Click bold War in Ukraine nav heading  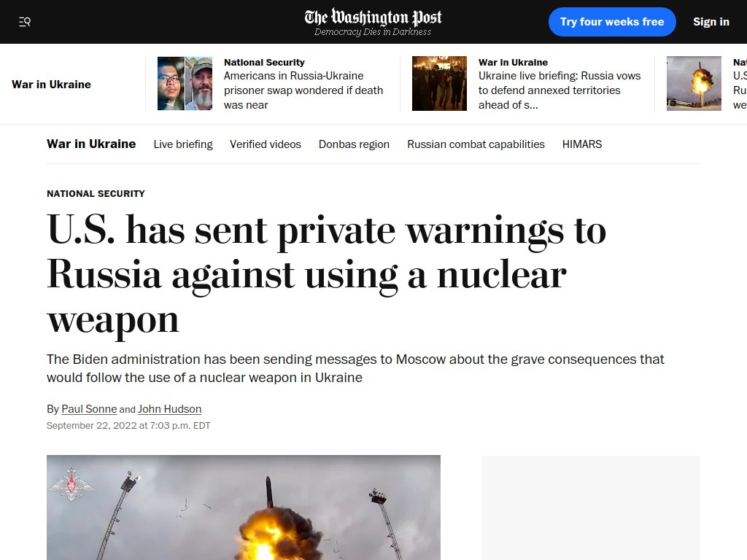(91, 144)
